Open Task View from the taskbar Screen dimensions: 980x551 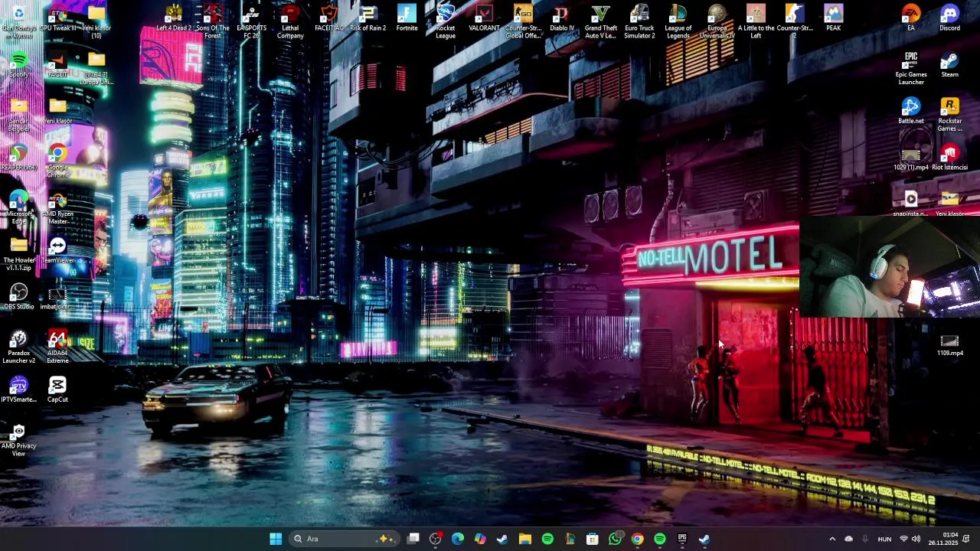[x=413, y=539]
